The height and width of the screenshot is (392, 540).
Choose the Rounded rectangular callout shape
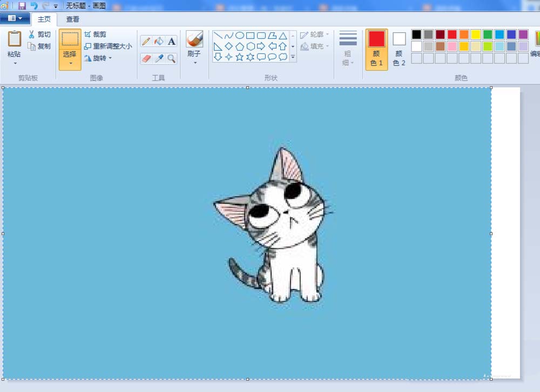pyautogui.click(x=261, y=57)
